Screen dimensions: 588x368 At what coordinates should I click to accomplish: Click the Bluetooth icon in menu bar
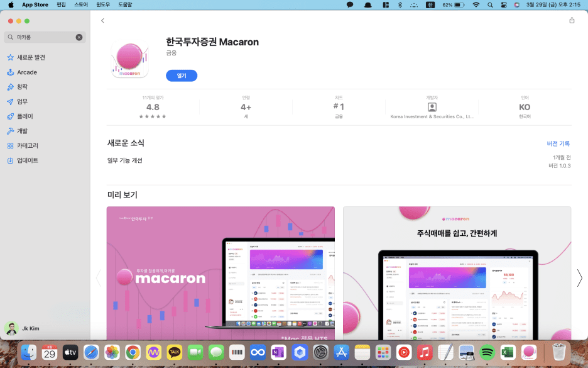pos(400,5)
